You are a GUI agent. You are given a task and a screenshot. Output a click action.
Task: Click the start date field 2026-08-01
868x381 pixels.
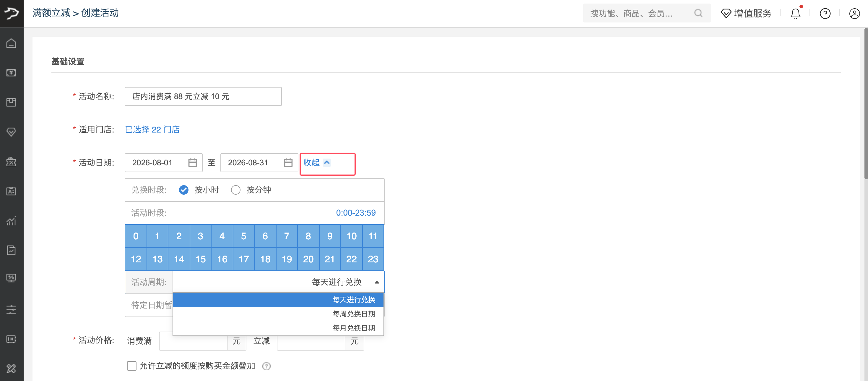pyautogui.click(x=163, y=163)
